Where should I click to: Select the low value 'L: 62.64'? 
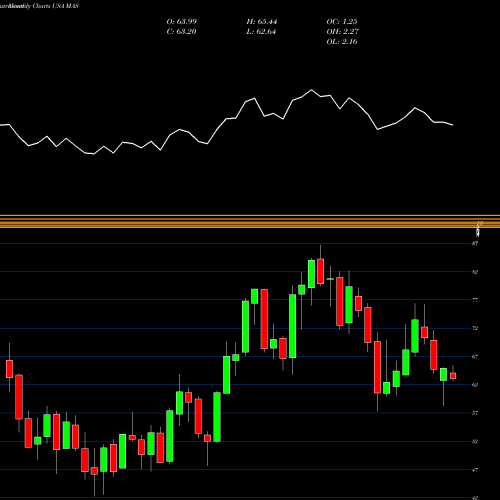261,32
